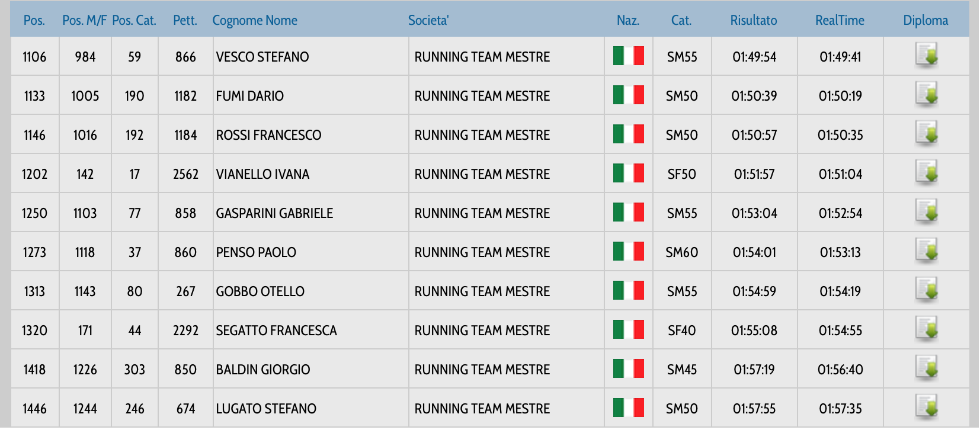Screen dimensions: 980x430
Task: Sort by Societa' column header
Action: [x=428, y=20]
